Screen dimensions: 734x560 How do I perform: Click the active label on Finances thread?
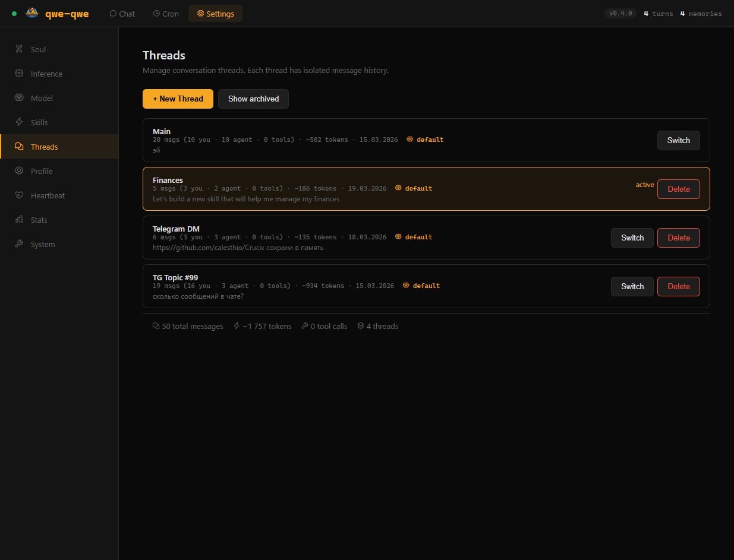(645, 185)
